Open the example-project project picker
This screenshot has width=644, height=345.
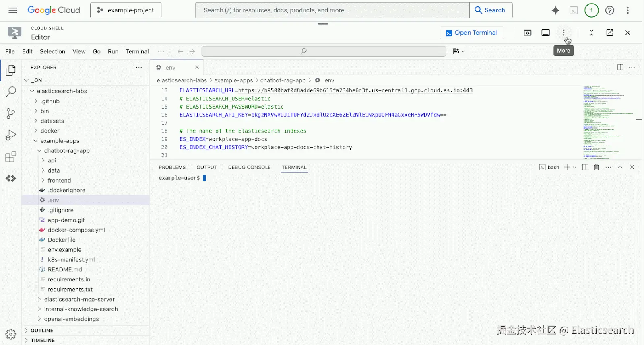click(126, 10)
